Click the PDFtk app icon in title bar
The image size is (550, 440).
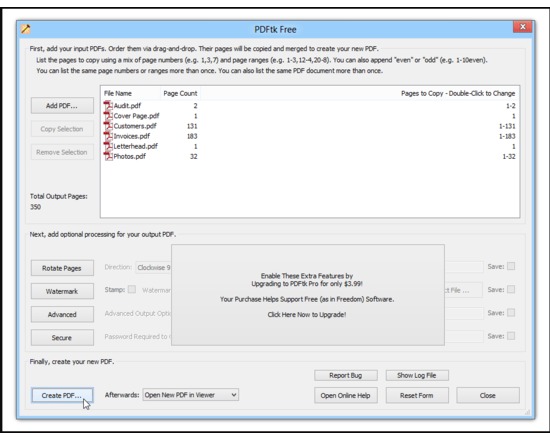tap(26, 29)
